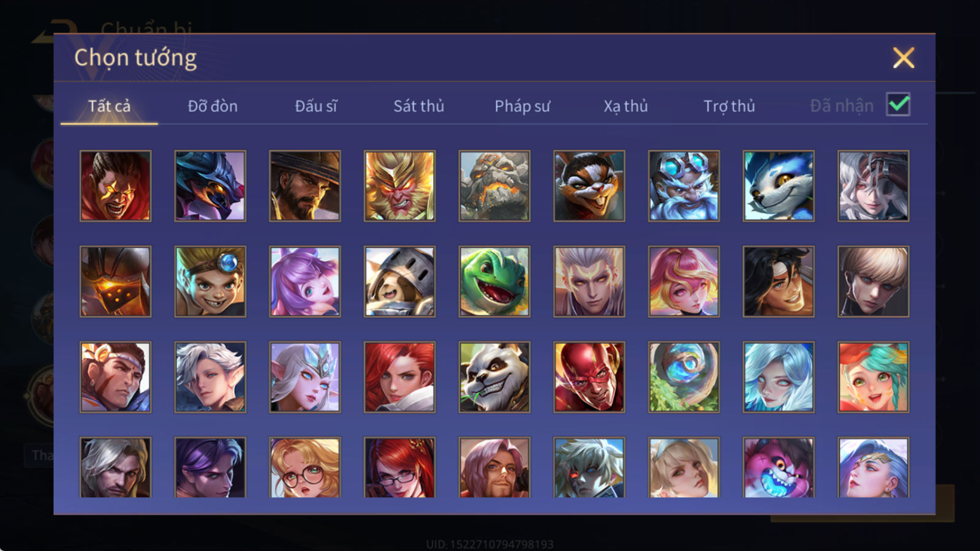980x551 pixels.
Task: Pick the green chameleon hero portrait
Action: point(494,282)
